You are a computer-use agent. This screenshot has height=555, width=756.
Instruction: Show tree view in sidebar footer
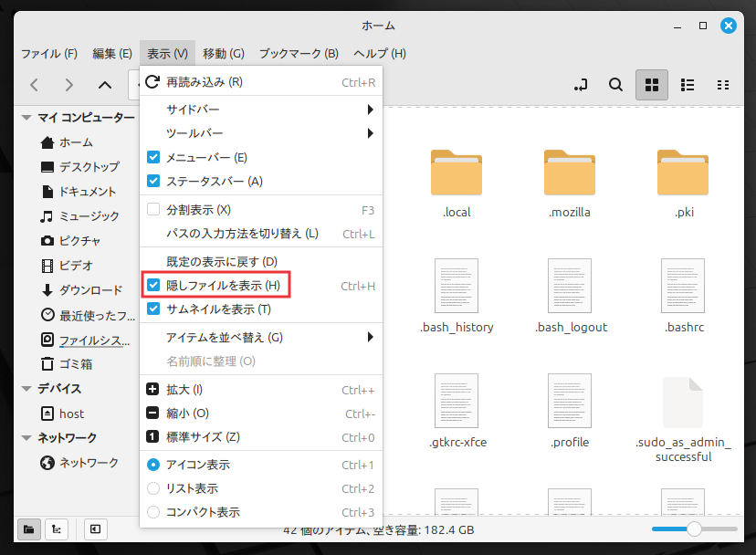pos(55,529)
